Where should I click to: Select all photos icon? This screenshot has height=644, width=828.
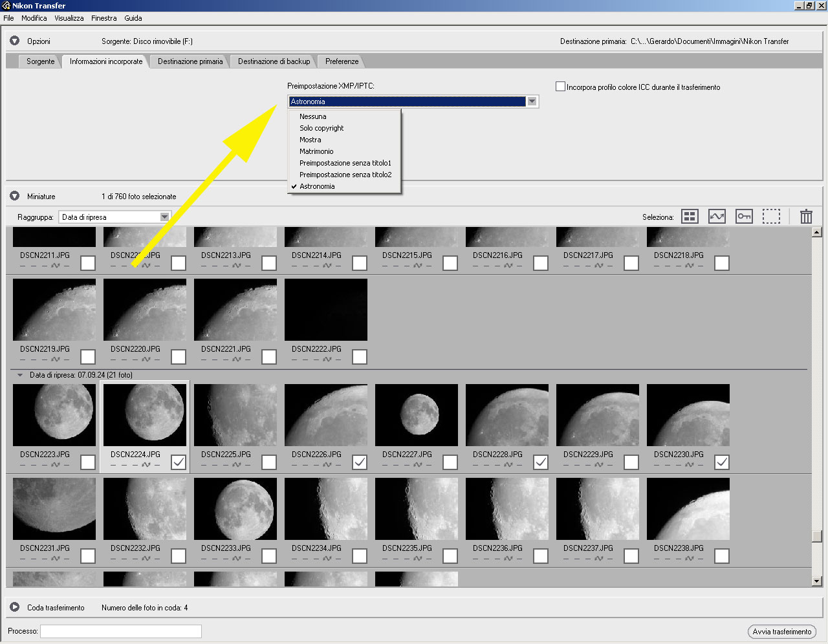(x=690, y=217)
